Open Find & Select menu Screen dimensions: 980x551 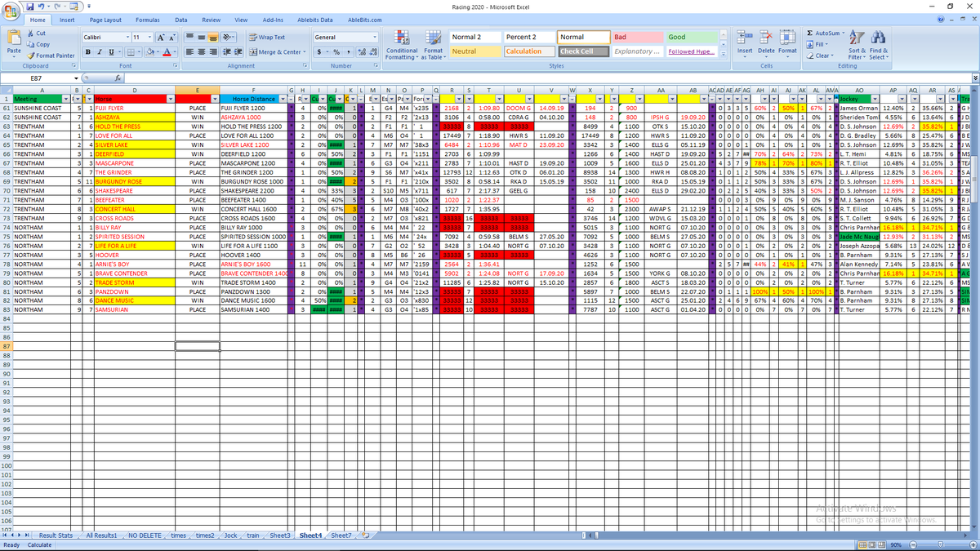878,44
